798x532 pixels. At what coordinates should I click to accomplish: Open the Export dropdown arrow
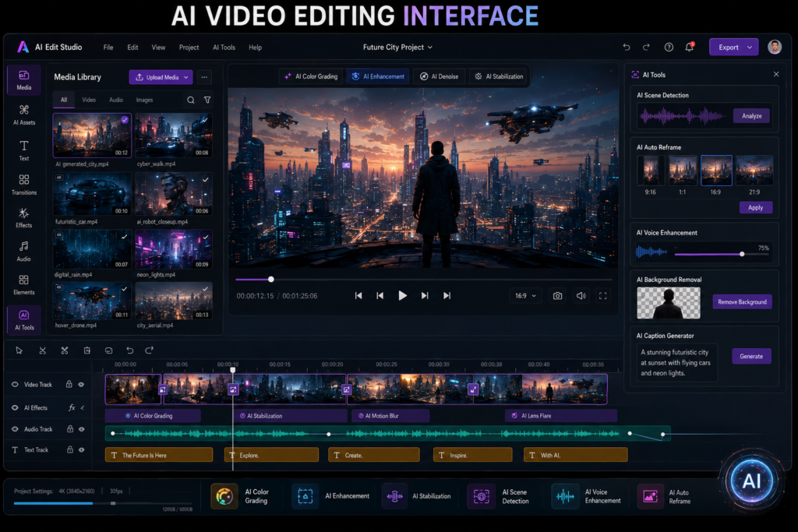click(x=750, y=48)
